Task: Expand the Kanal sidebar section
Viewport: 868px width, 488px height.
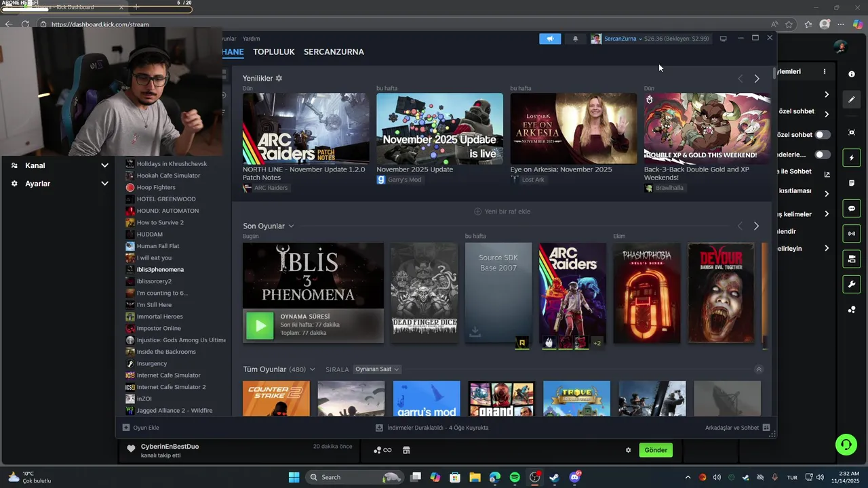Action: click(104, 165)
